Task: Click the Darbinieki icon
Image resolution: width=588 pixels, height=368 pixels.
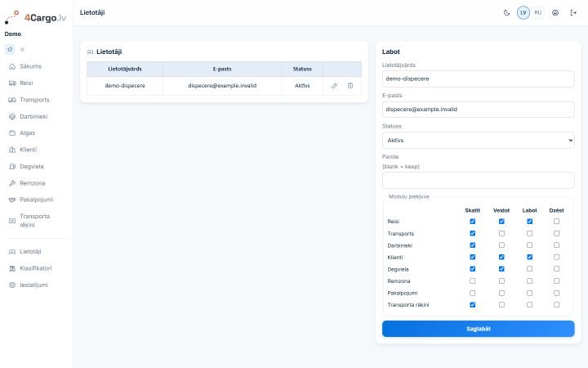Action: (x=12, y=116)
